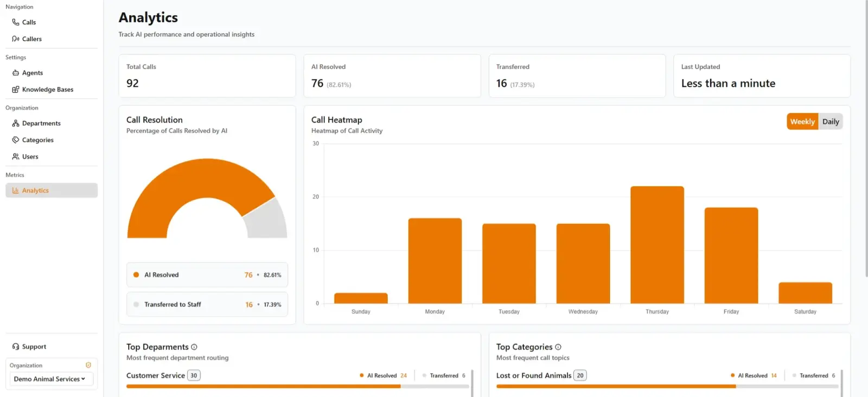868x397 pixels.
Task: Go to Agents settings
Action: pos(52,73)
